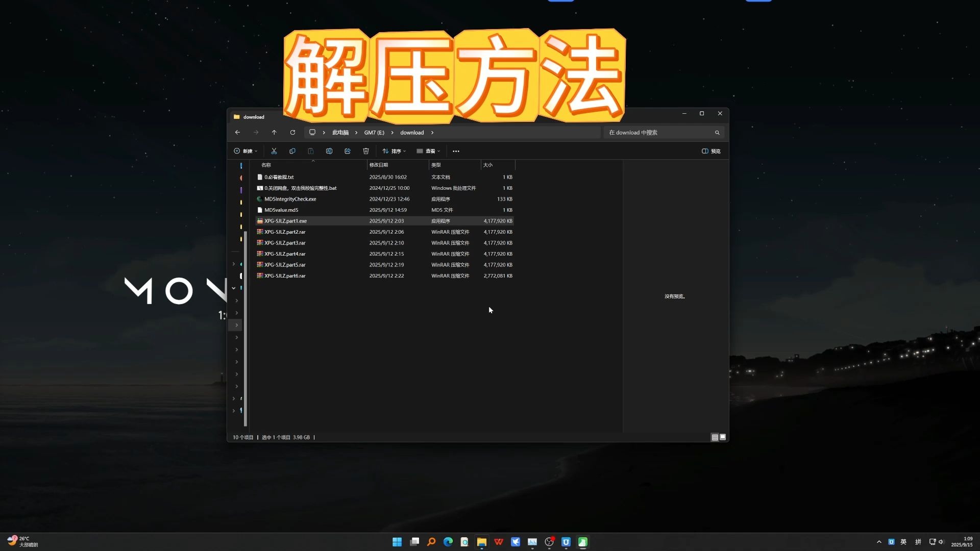Viewport: 980px width, 551px height.
Task: Open the clock and date 2025/9/15
Action: [x=962, y=542]
